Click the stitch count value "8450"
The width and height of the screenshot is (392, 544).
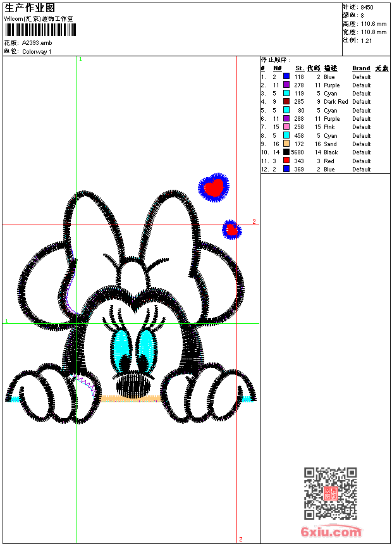click(x=367, y=8)
